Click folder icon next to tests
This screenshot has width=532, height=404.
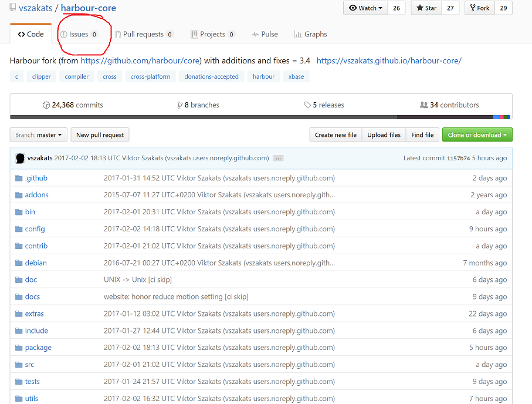point(19,382)
